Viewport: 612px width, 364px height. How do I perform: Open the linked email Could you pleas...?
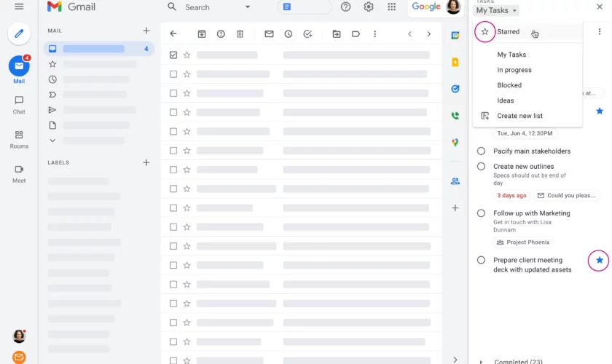[567, 195]
